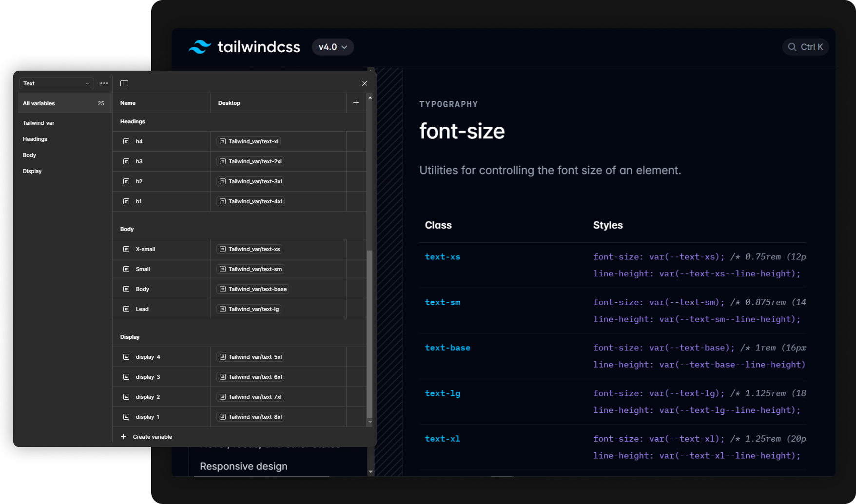
Task: Select the Lead variable name
Action: point(142,309)
